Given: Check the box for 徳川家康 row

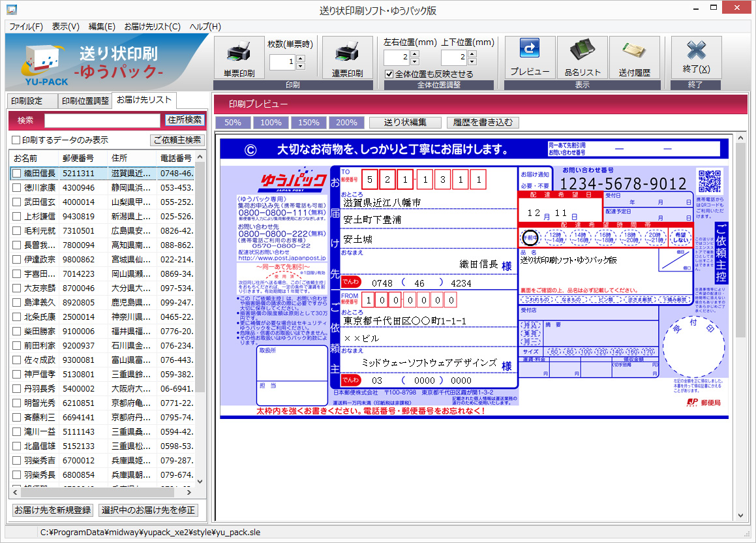Looking at the screenshot, I should click(16, 187).
